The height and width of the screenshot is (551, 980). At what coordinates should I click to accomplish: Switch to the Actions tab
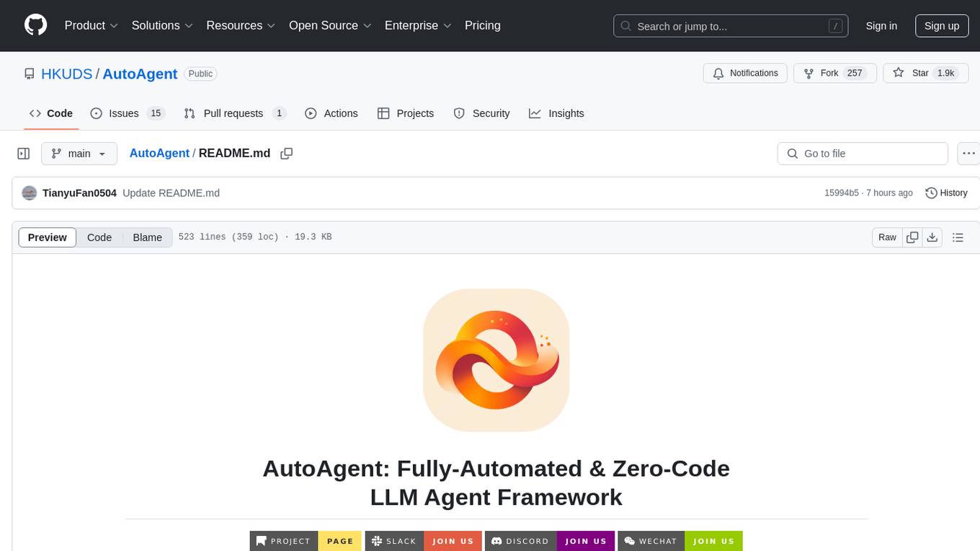331,113
